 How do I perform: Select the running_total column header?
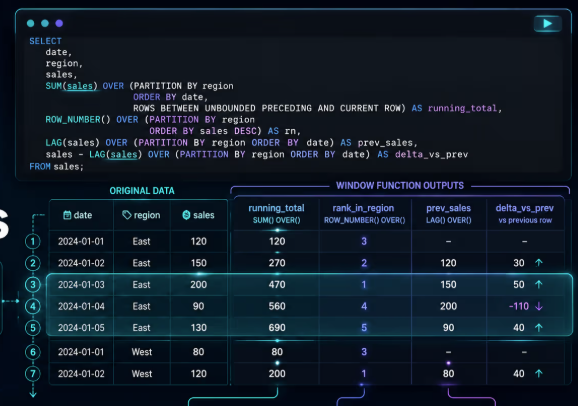point(276,214)
